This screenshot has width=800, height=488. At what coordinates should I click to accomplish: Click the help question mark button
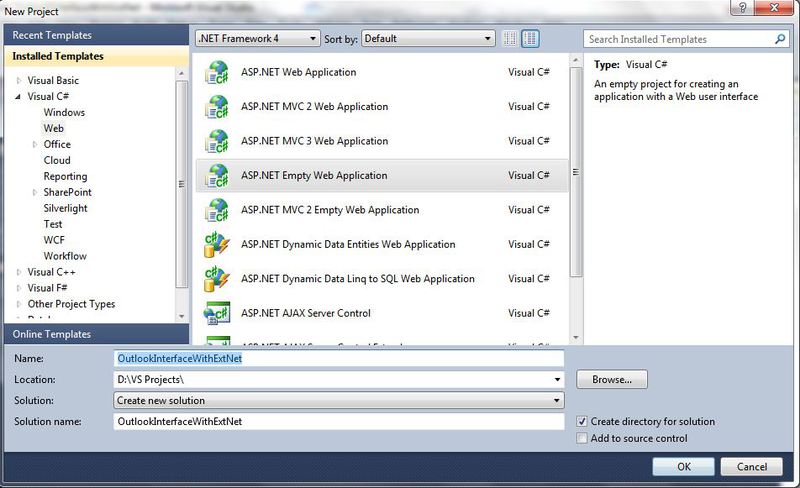click(x=743, y=7)
